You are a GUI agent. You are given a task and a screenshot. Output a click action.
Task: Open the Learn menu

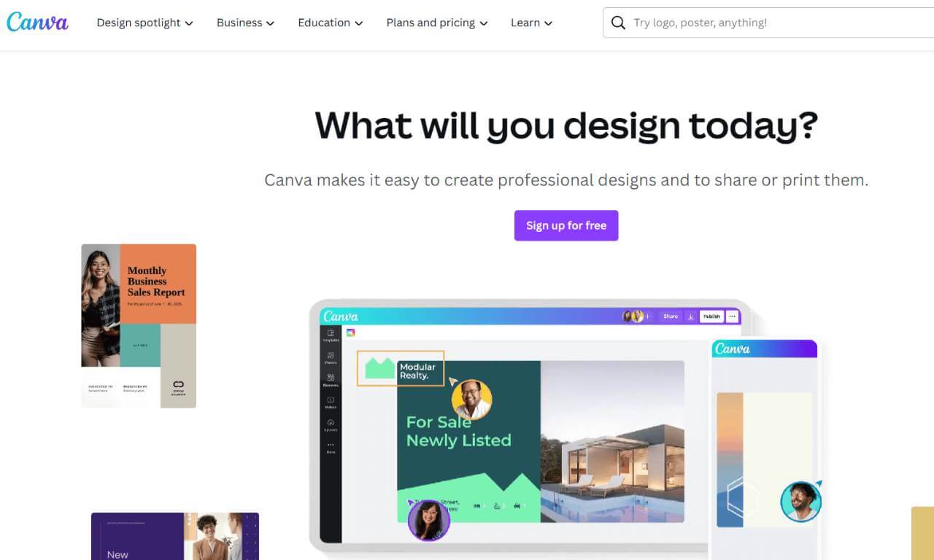531,23
